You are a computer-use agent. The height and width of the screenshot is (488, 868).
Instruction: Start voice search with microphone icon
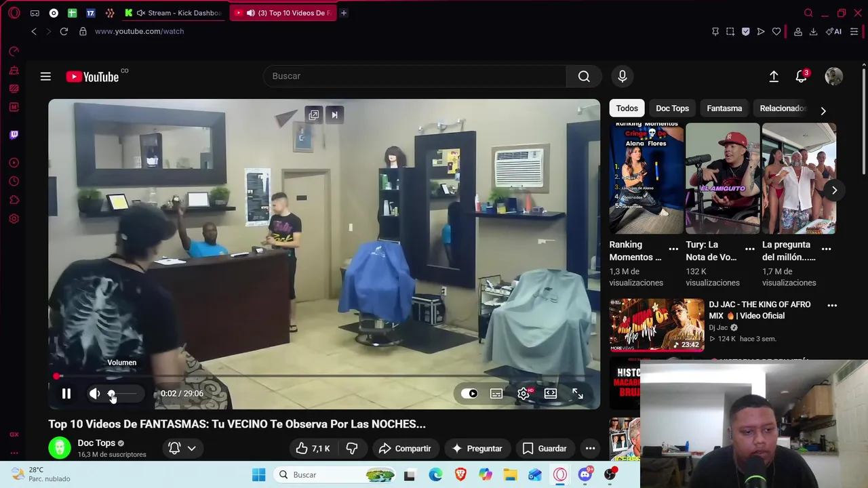tap(623, 77)
